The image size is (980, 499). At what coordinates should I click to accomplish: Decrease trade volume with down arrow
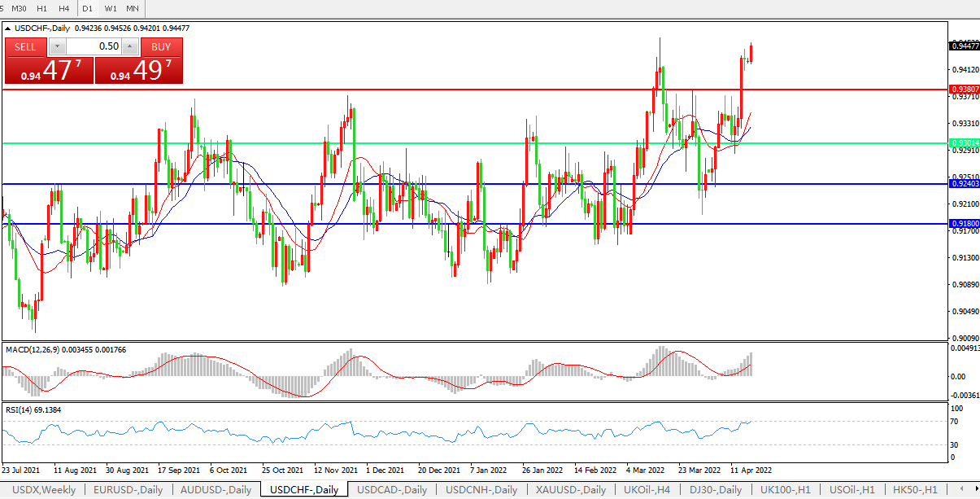(x=59, y=46)
